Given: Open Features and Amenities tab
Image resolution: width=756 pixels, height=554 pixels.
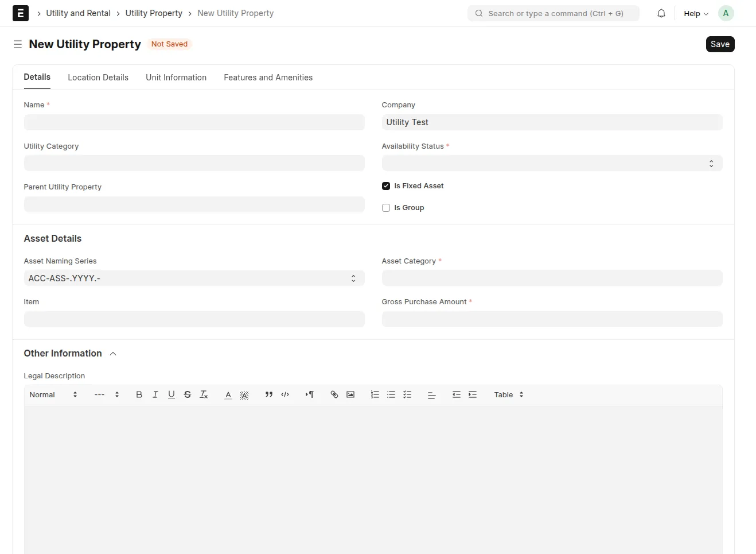Looking at the screenshot, I should tap(268, 78).
